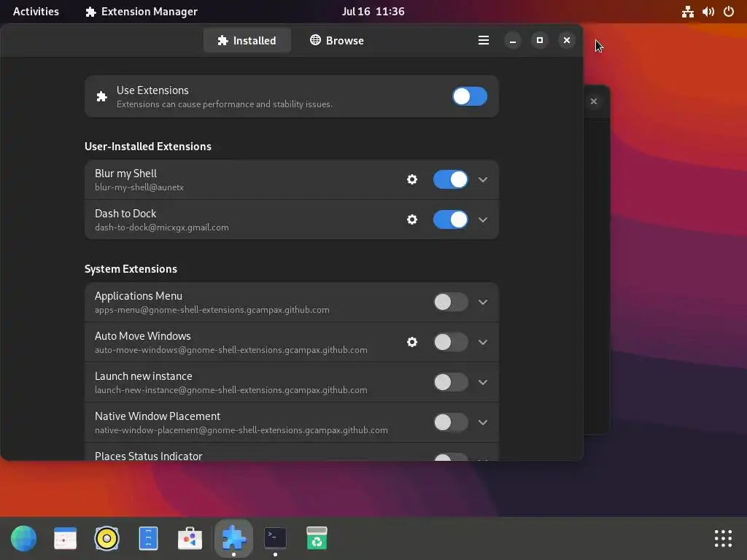
Task: Open Terminal from the dock
Action: click(275, 539)
